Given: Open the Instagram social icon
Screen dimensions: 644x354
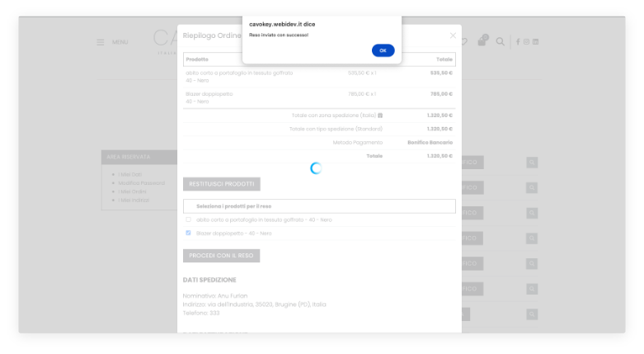Looking at the screenshot, I should click(526, 41).
